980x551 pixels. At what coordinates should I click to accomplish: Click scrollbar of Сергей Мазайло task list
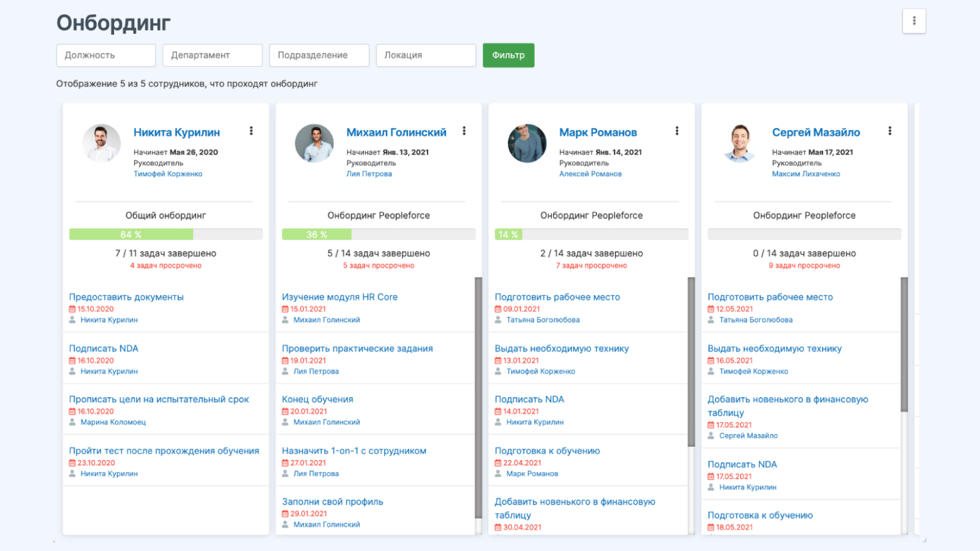point(904,345)
